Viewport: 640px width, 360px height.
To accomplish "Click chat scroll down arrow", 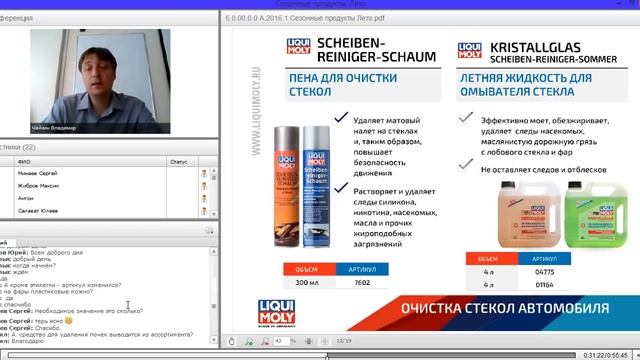I will pos(213,340).
